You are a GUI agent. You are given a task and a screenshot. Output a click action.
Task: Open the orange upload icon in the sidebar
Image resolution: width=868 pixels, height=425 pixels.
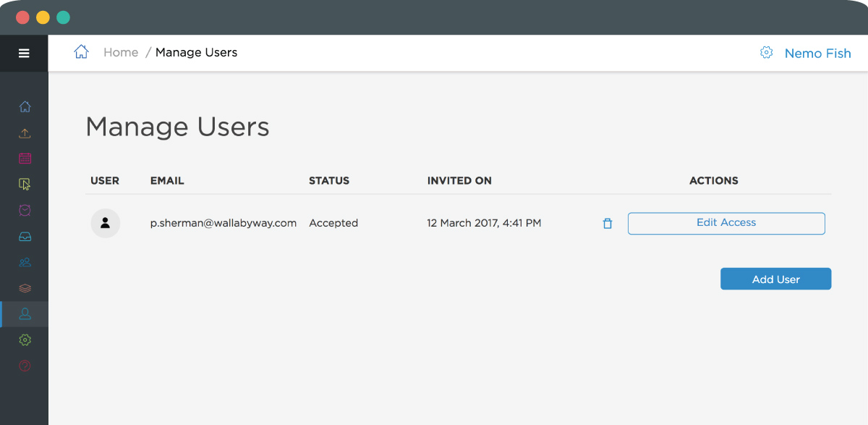pyautogui.click(x=25, y=133)
